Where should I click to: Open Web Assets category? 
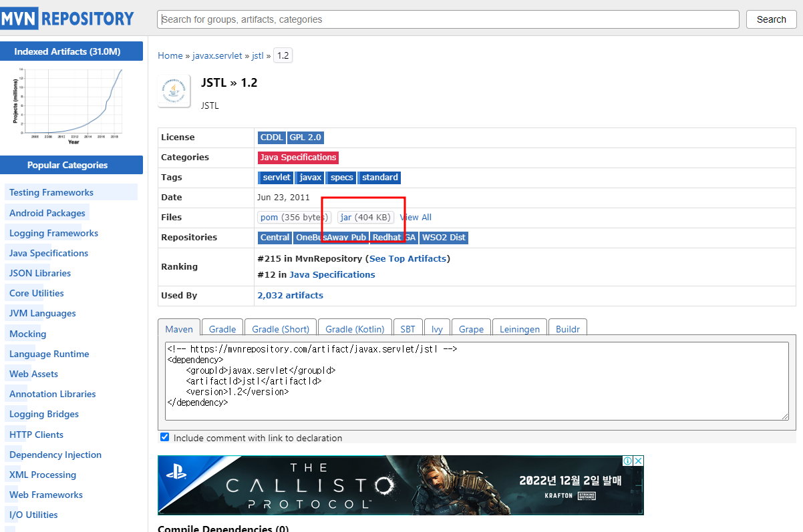click(x=33, y=374)
